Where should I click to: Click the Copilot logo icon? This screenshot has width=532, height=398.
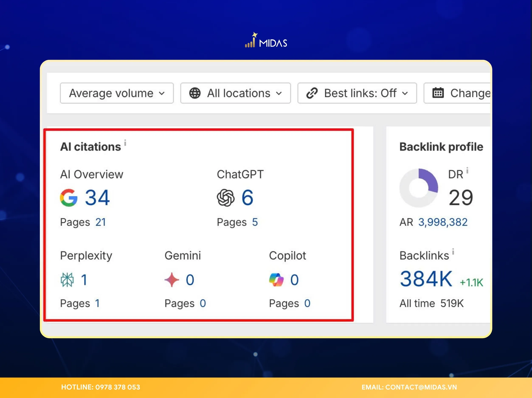(276, 280)
